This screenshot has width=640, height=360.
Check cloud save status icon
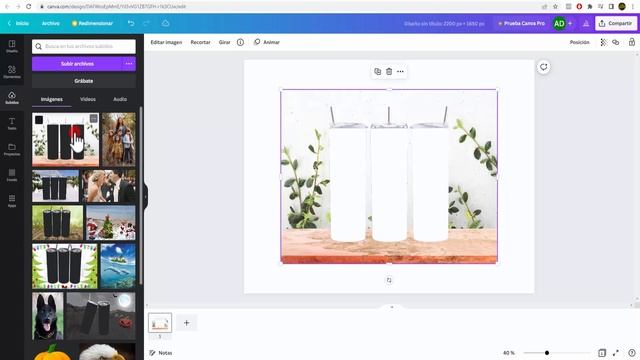(165, 23)
